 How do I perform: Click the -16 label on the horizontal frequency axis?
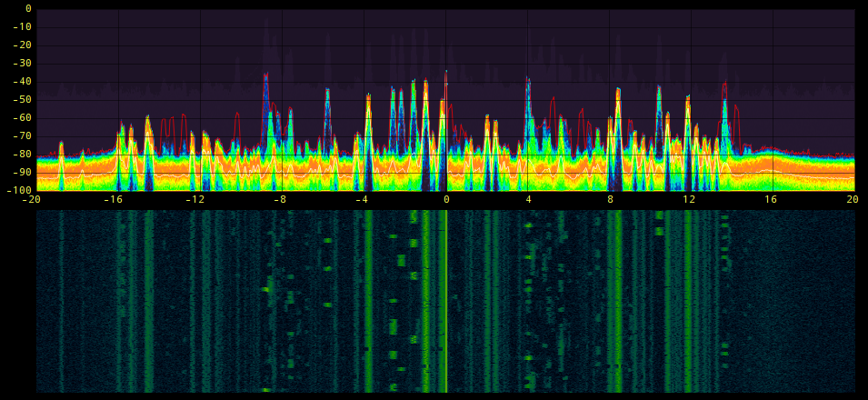pyautogui.click(x=113, y=199)
